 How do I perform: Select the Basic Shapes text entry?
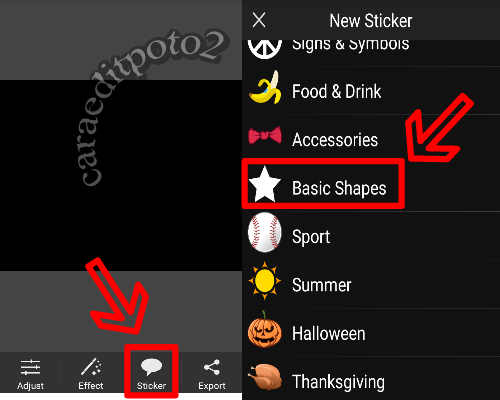pyautogui.click(x=339, y=188)
